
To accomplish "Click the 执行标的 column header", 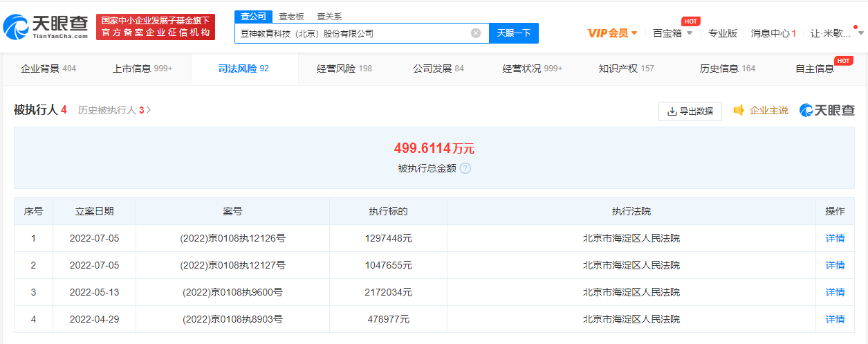I will (388, 211).
